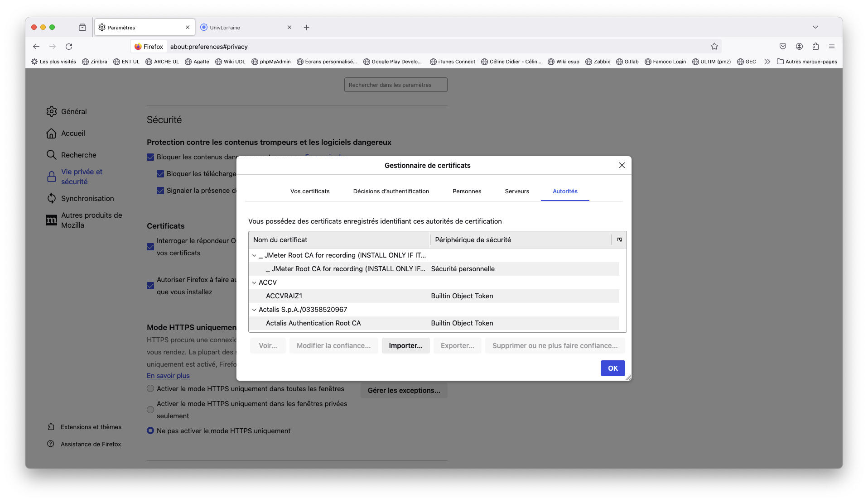
Task: Confirm the dialog with OK button
Action: 612,368
